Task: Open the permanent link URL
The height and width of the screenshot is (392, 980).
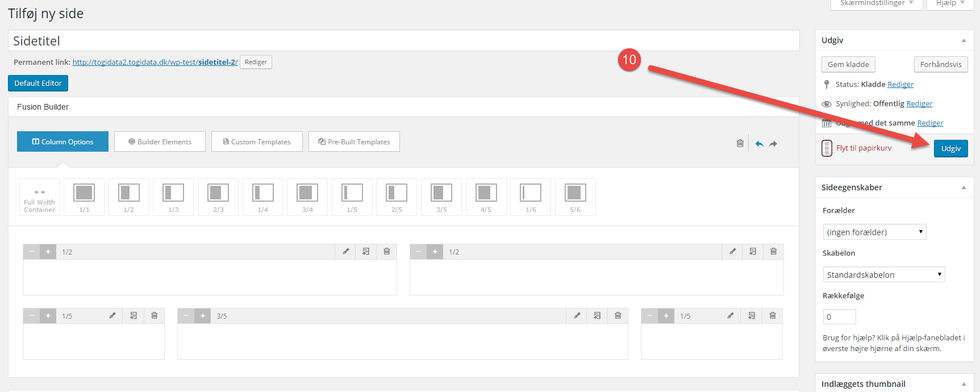Action: 155,62
